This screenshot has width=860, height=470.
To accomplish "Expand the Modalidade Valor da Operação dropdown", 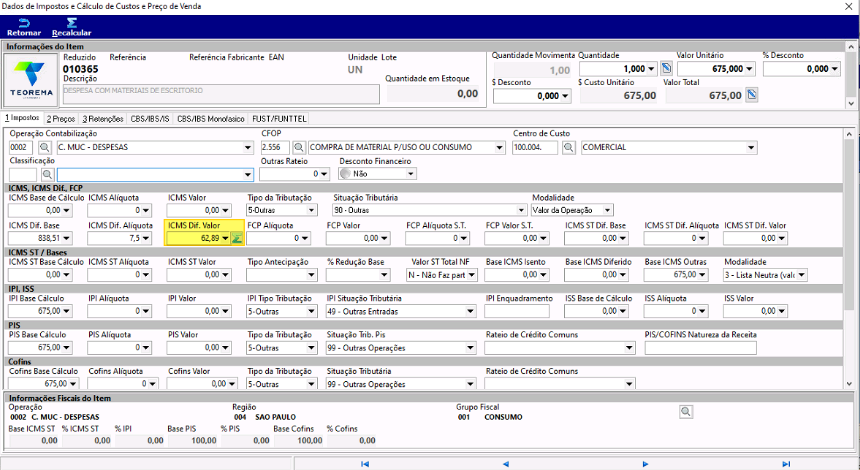I will tap(607, 211).
